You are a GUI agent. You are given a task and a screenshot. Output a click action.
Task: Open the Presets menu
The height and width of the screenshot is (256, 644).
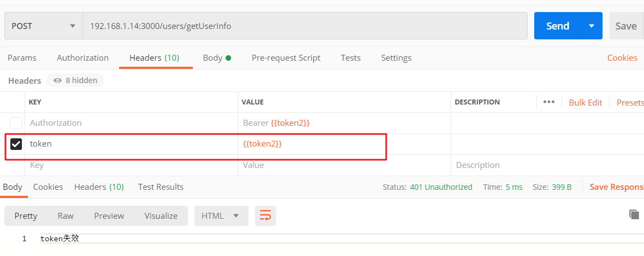630,102
